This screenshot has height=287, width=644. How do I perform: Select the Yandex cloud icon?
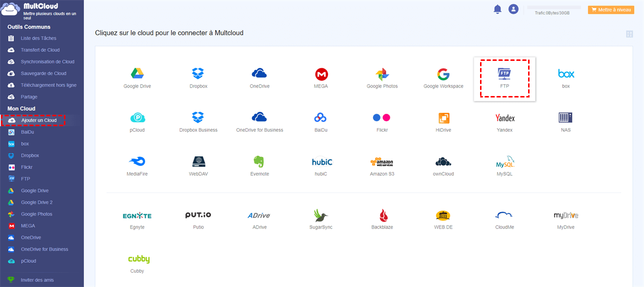coord(505,118)
